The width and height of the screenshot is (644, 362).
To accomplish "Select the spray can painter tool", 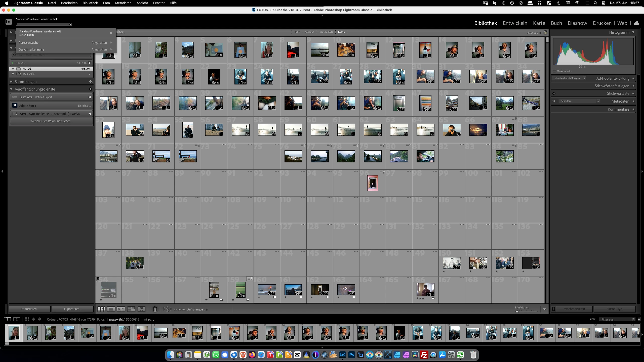I will pos(155,309).
